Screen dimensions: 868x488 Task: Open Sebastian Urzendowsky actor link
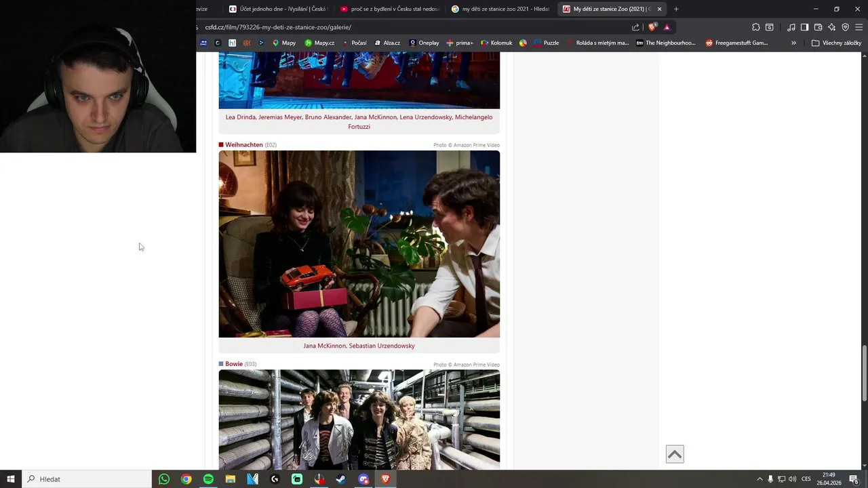[x=382, y=346]
